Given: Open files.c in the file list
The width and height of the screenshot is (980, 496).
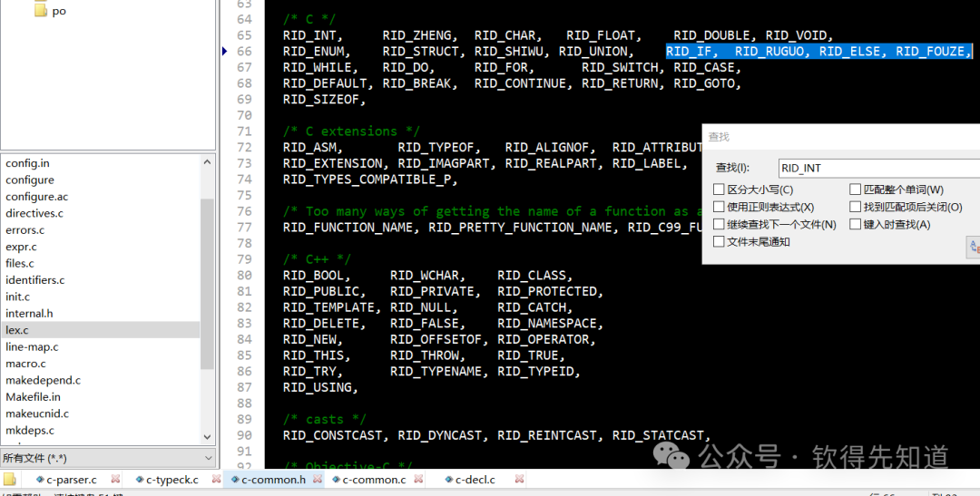Looking at the screenshot, I should (20, 263).
